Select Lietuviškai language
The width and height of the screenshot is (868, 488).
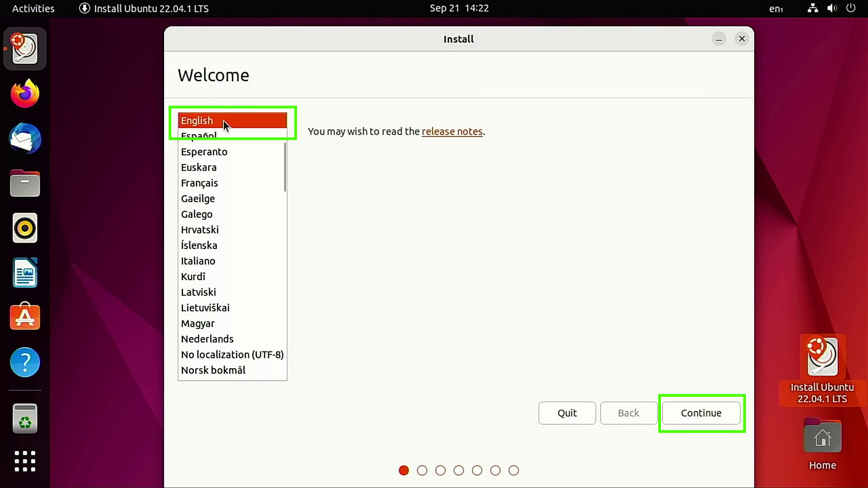click(232, 308)
